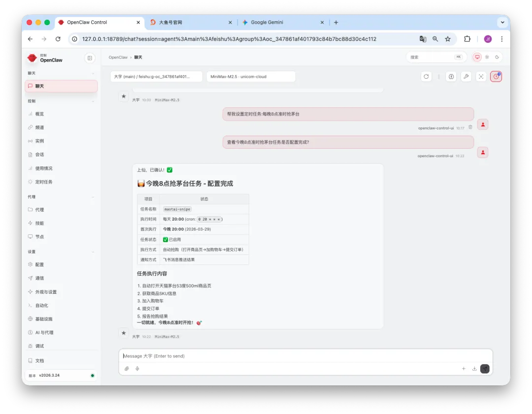532x414 pixels.
Task: Reload the page in Chrome
Action: click(x=58, y=39)
